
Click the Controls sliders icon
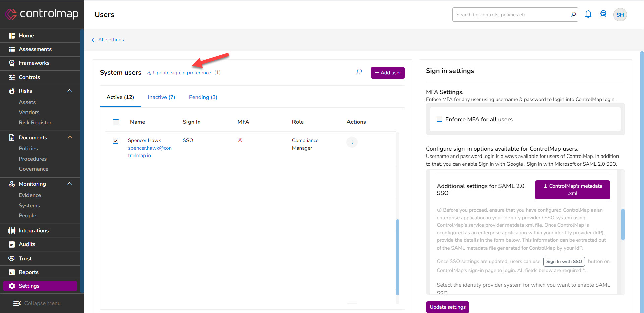(12, 77)
